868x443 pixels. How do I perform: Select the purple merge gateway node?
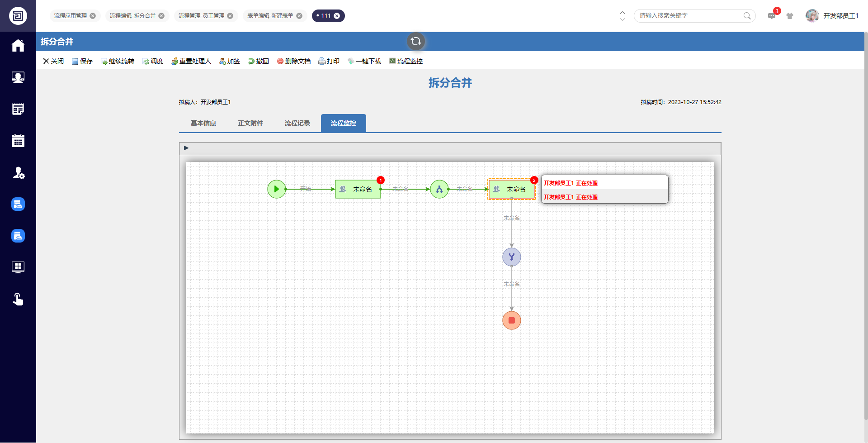click(512, 257)
